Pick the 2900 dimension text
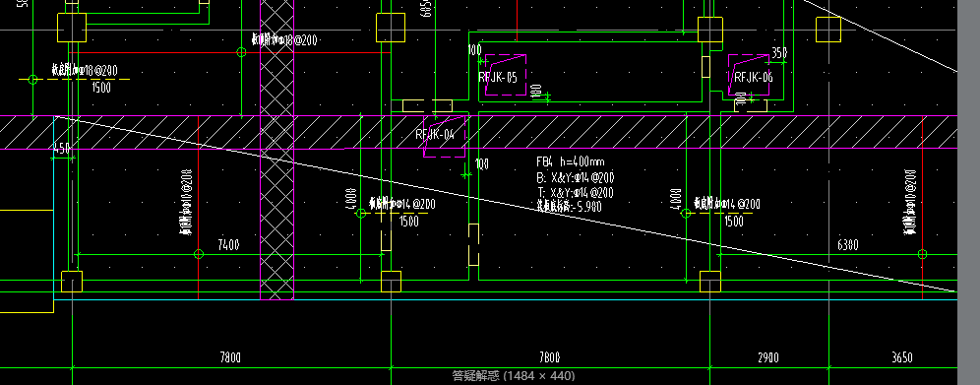The width and height of the screenshot is (980, 385). (x=768, y=357)
